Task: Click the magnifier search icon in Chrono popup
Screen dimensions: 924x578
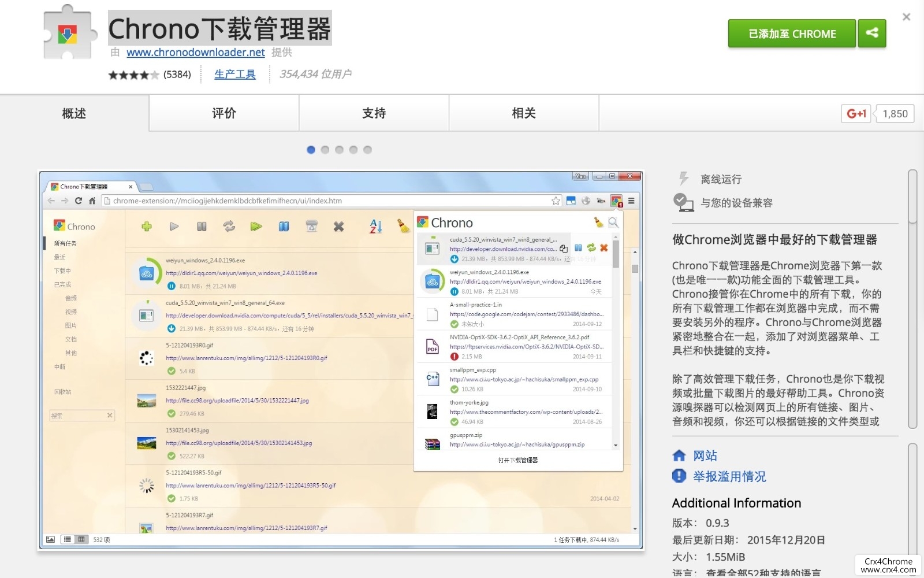Action: click(613, 222)
